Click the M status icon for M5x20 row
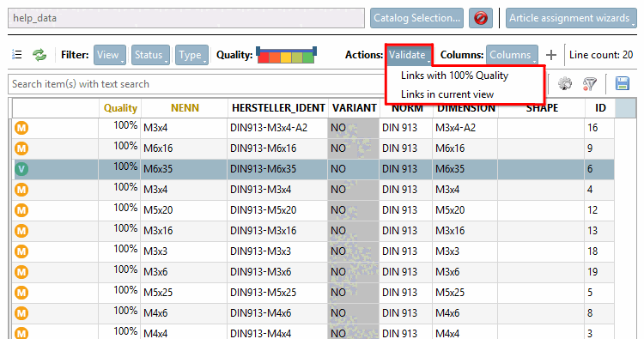 [21, 210]
